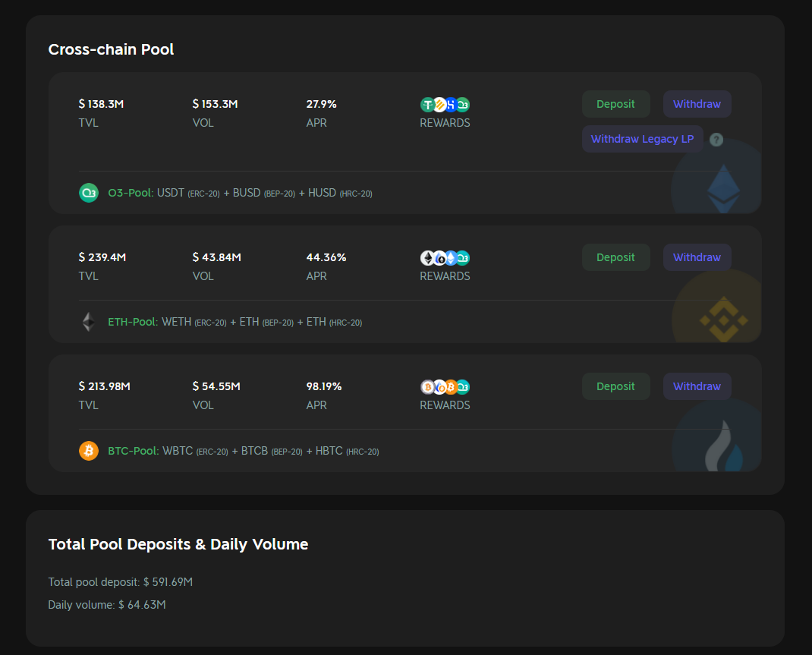Deposit into the ETH-Pool
Screen dimensions: 812x655
pyautogui.click(x=615, y=257)
